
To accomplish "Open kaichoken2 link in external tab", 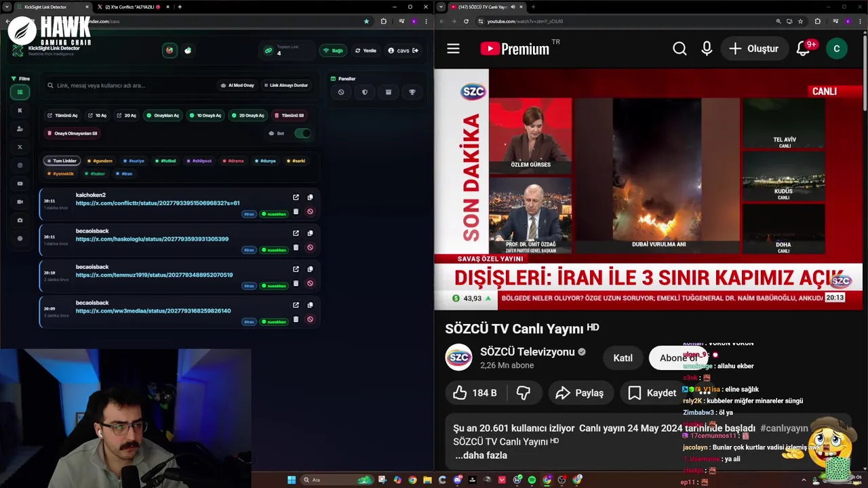I will 296,197.
